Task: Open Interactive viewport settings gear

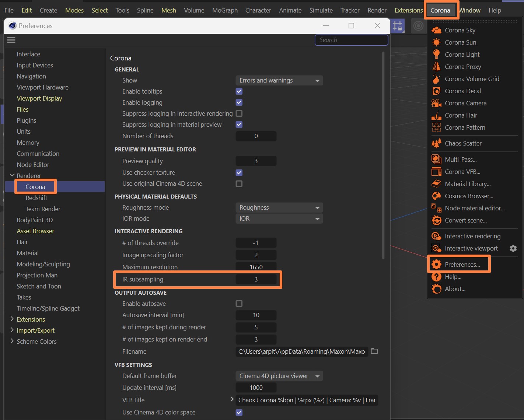Action: 513,248
